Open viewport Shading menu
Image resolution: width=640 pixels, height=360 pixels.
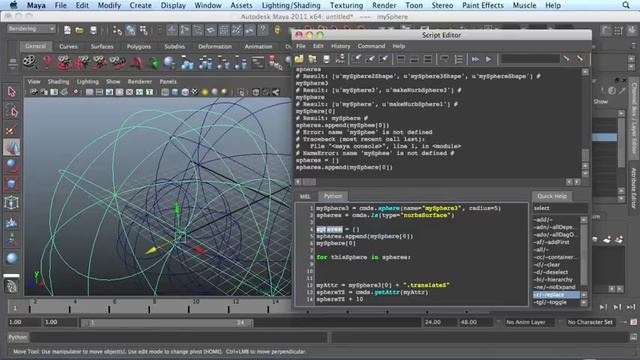pyautogui.click(x=58, y=82)
